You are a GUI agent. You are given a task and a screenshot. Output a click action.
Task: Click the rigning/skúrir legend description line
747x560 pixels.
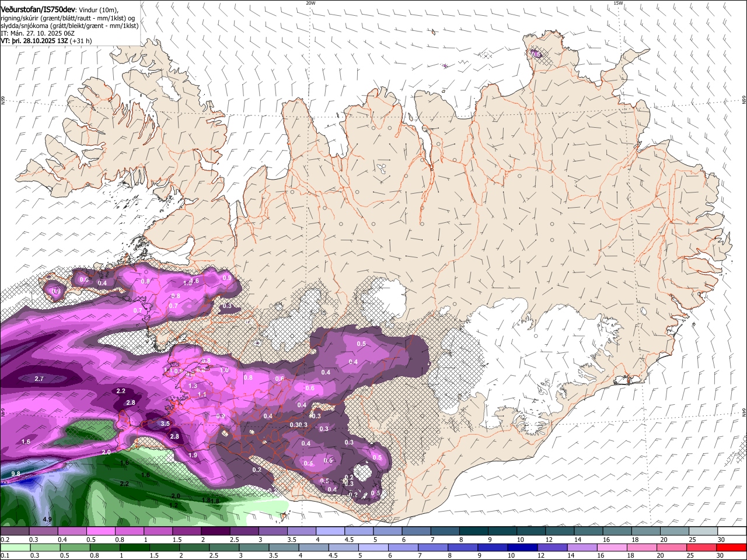68,18
